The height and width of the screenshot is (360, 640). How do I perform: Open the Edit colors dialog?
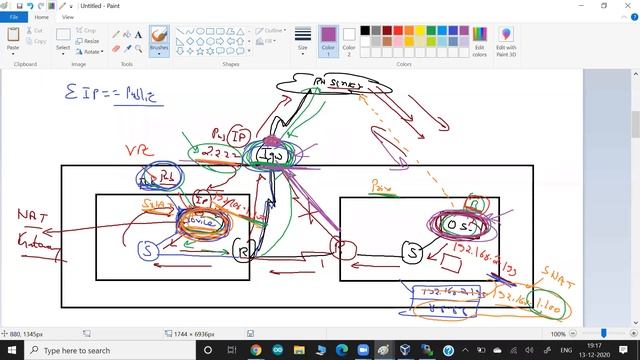pos(480,42)
